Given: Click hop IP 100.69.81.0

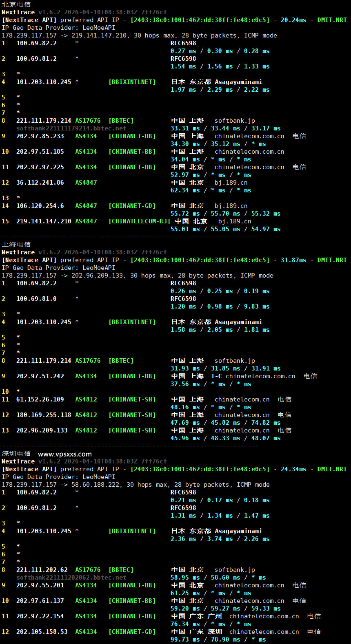Looking at the screenshot, I should click(36, 299).
